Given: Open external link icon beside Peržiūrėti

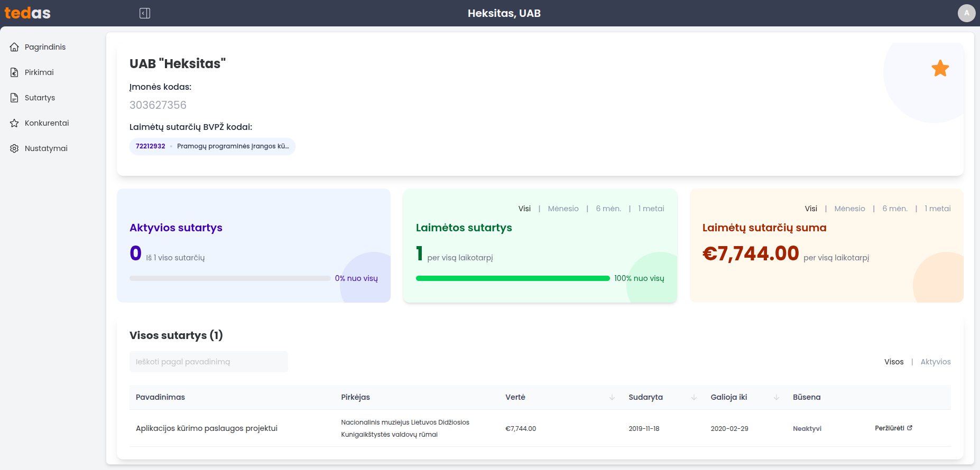Looking at the screenshot, I should 910,428.
